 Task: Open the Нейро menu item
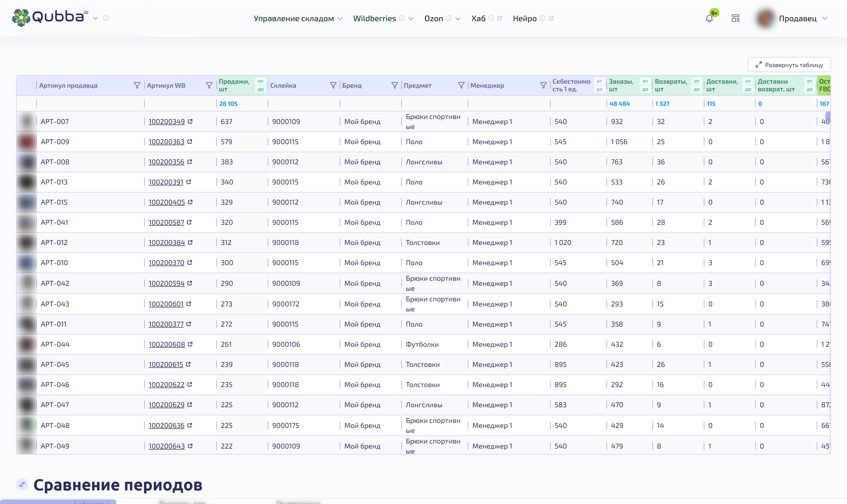(525, 18)
